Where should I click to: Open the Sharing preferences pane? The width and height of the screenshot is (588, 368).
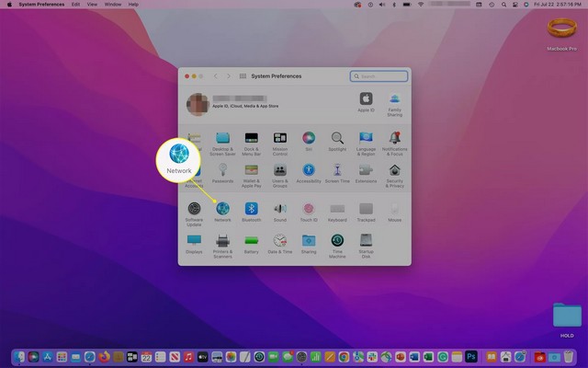click(309, 242)
